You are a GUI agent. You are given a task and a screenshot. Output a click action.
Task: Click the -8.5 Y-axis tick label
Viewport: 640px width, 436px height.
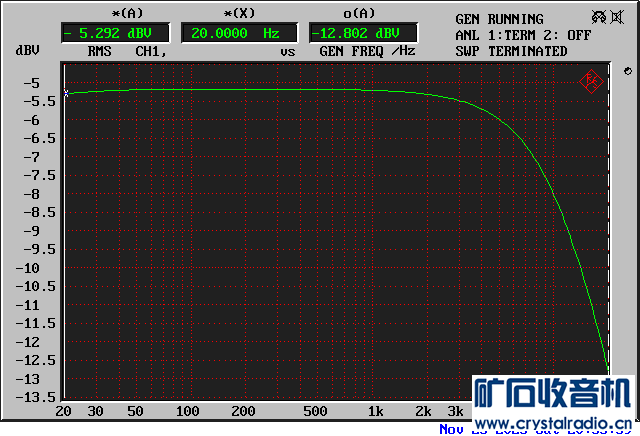click(x=39, y=213)
